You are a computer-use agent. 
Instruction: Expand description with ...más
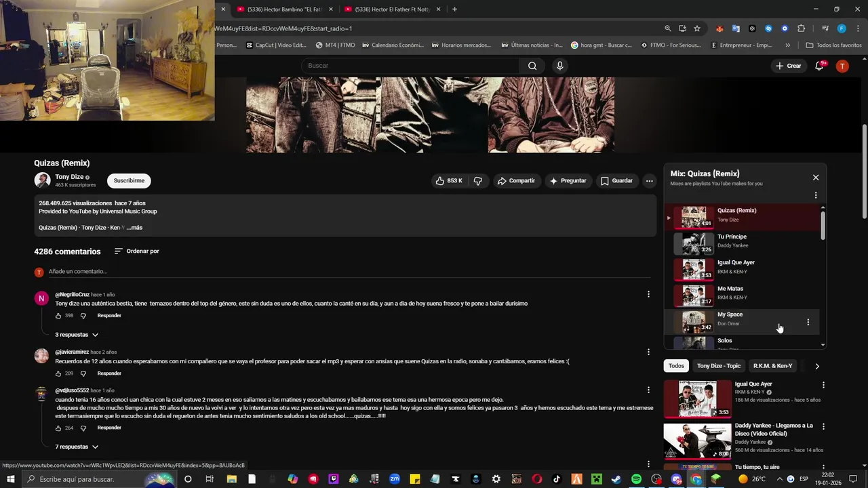coord(134,228)
